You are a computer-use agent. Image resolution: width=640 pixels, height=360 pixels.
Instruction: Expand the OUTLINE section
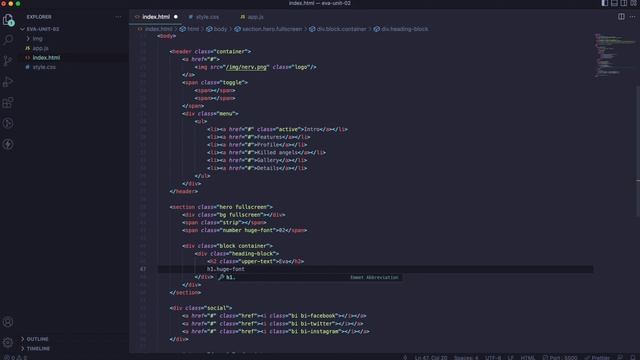(37, 339)
